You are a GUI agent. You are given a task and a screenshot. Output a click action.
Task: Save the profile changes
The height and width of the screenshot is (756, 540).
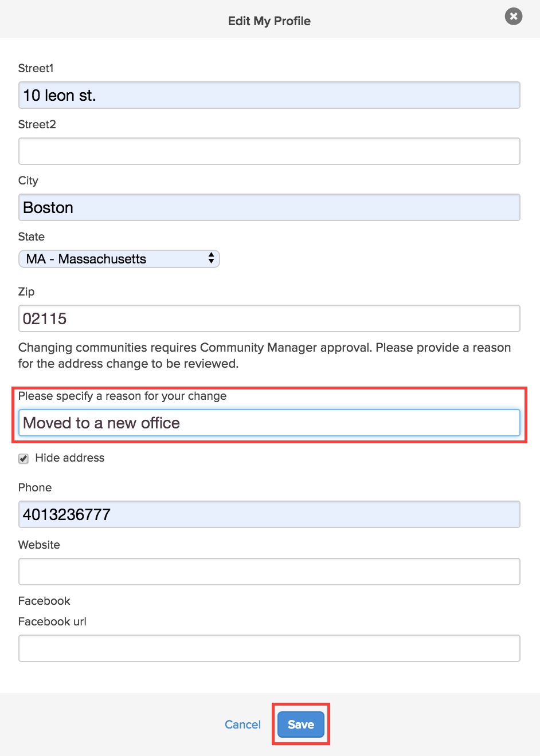point(301,724)
